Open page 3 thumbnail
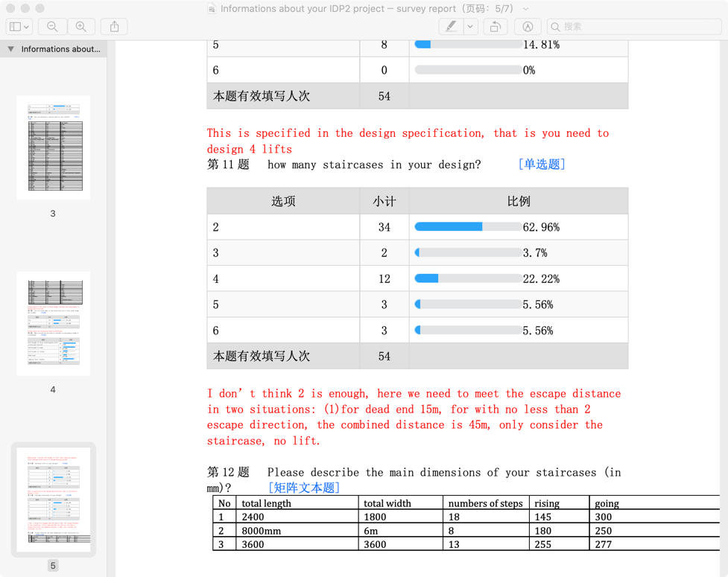The height and width of the screenshot is (577, 728). point(54,147)
